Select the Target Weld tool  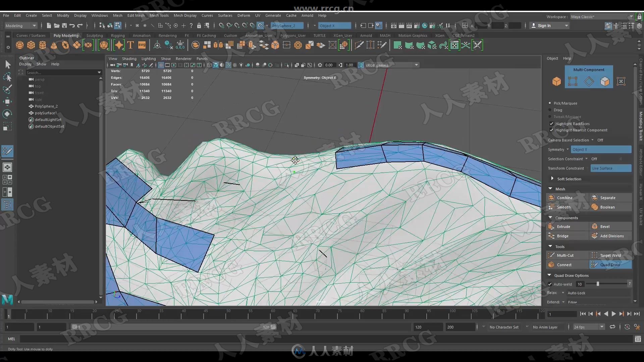[609, 255]
